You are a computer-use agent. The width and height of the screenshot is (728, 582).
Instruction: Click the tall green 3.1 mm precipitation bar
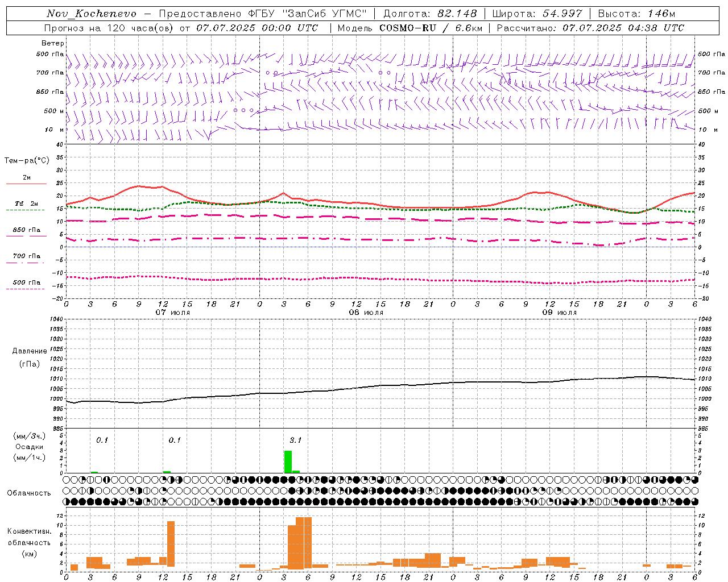click(288, 462)
